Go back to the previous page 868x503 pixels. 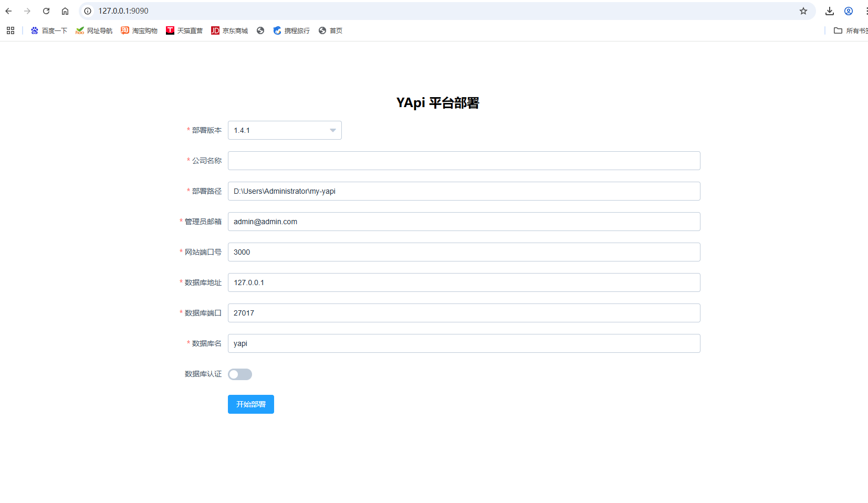pos(8,11)
